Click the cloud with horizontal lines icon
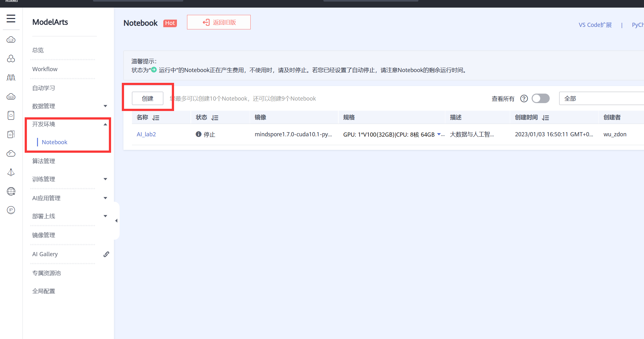644x339 pixels. (11, 97)
